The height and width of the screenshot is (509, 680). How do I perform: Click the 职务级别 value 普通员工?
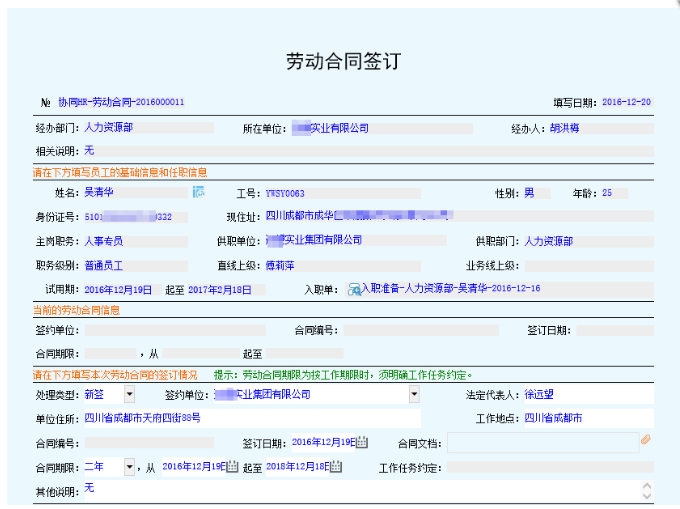pyautogui.click(x=104, y=266)
